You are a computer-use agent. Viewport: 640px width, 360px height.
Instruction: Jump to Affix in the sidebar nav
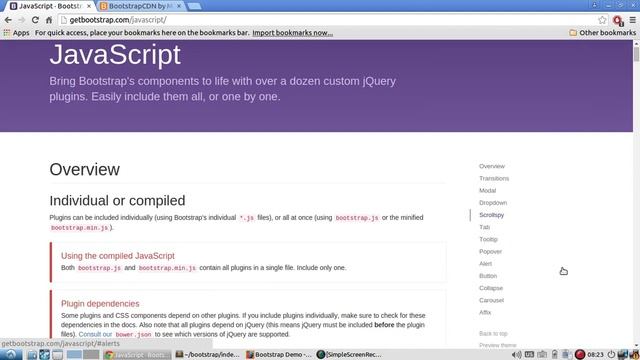(x=485, y=313)
